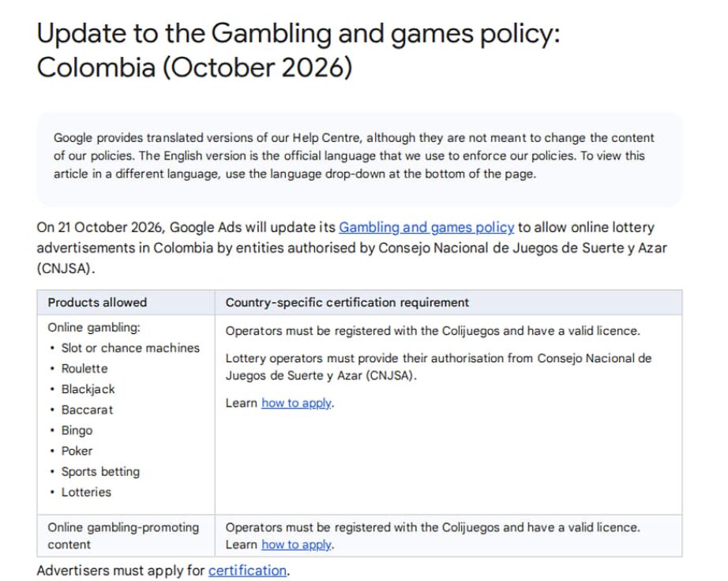Click "Online gambling:" label in table
Image resolution: width=728 pixels, height=581 pixels.
(x=94, y=328)
